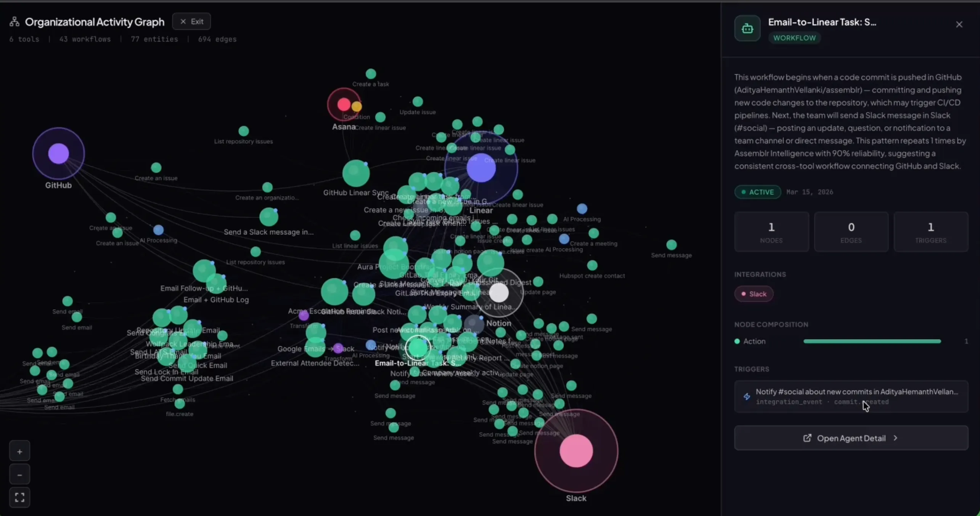This screenshot has width=980, height=516.
Task: Select the Create a task node
Action: 371,74
